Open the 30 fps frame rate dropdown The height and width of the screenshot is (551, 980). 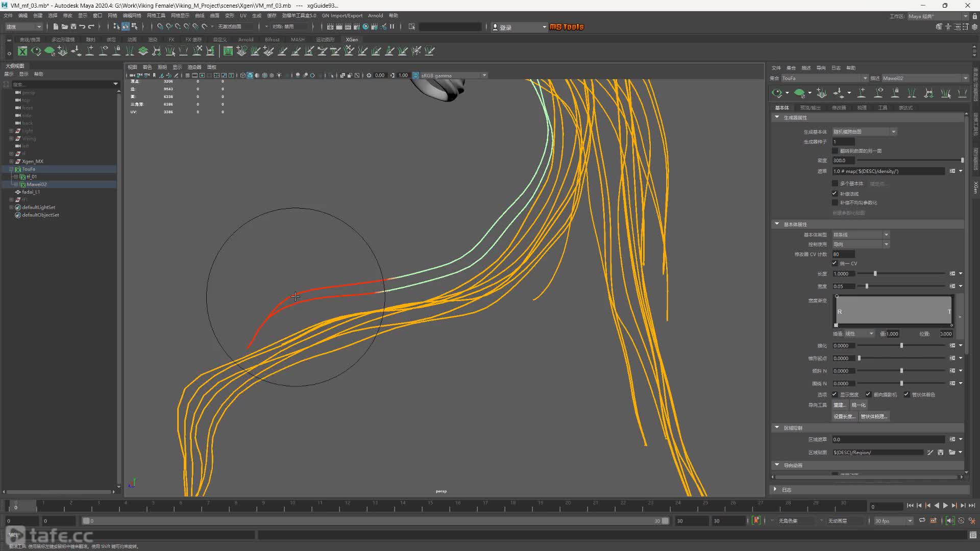click(894, 521)
